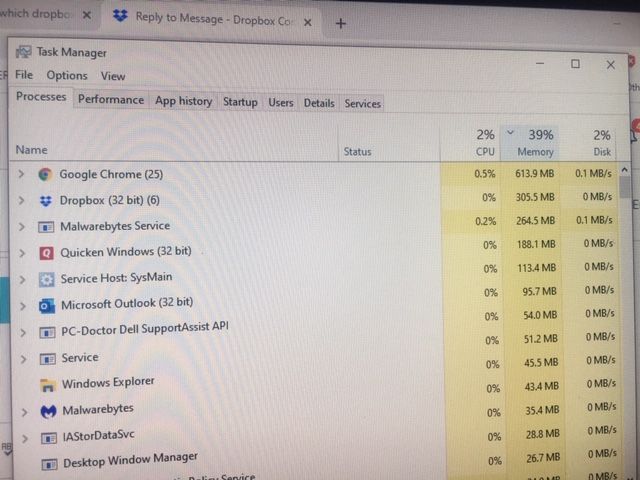
Task: Expand the Malwarebytes Service row
Action: click(22, 227)
